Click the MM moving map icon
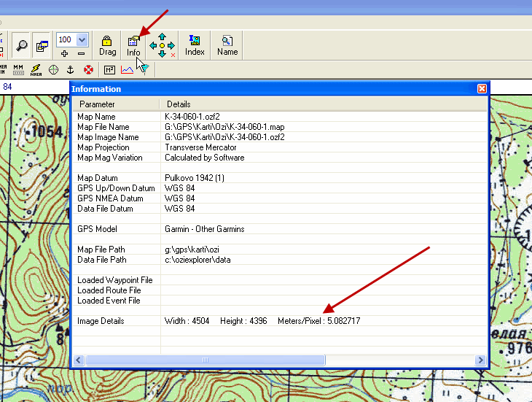Image resolution: width=532 pixels, height=402 pixels. click(x=19, y=70)
